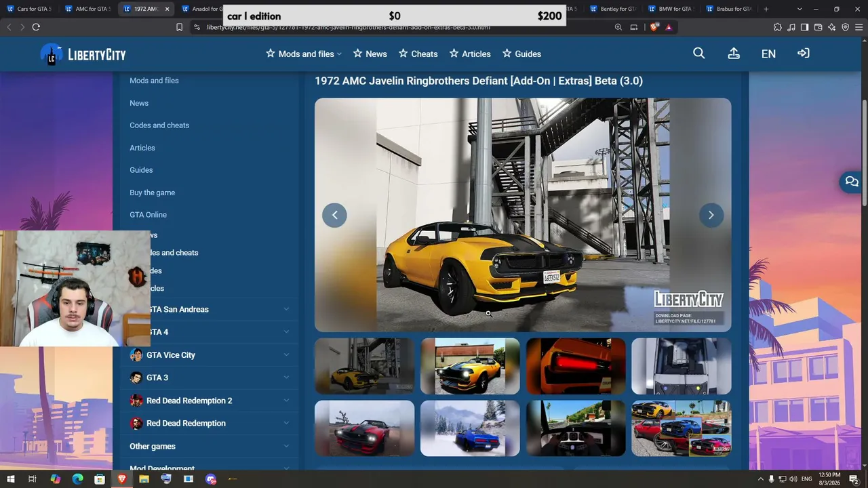Click the sign-in arrow icon in header
Viewport: 868px width, 488px height.
(x=804, y=53)
